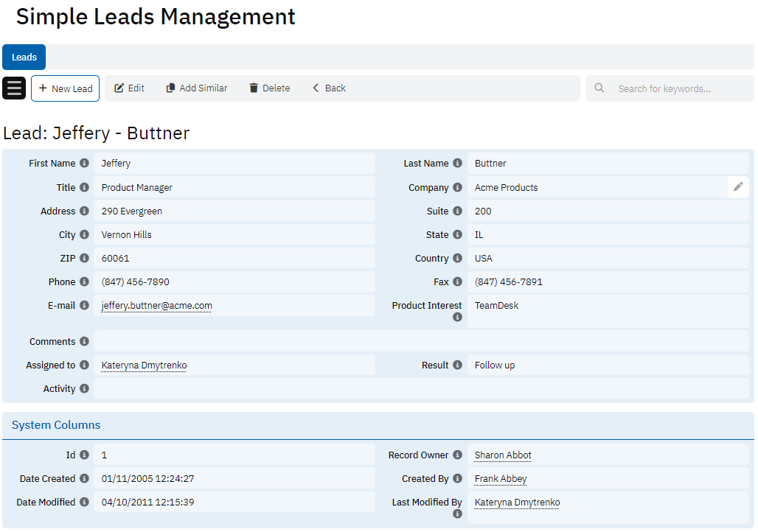Click info icon beside Last Modified By
The height and width of the screenshot is (532, 758).
pyautogui.click(x=457, y=514)
